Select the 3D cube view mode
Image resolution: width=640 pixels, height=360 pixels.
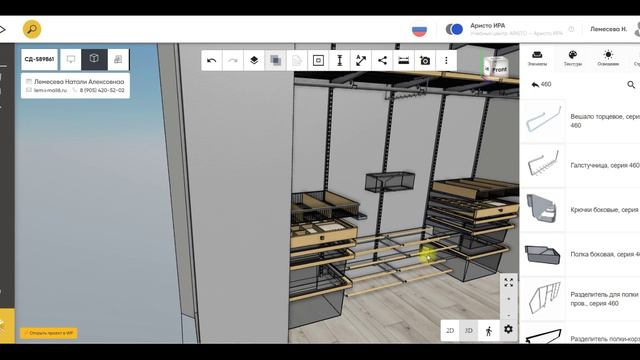[x=94, y=59]
